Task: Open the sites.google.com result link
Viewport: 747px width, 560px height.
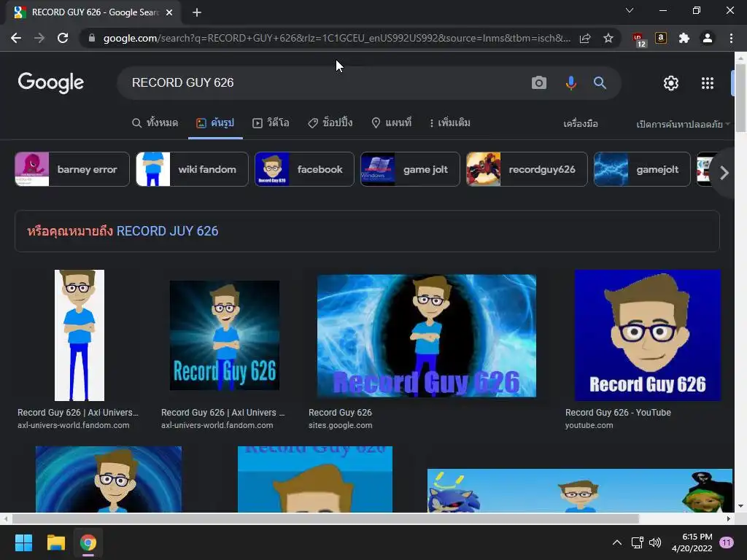Action: (340, 425)
